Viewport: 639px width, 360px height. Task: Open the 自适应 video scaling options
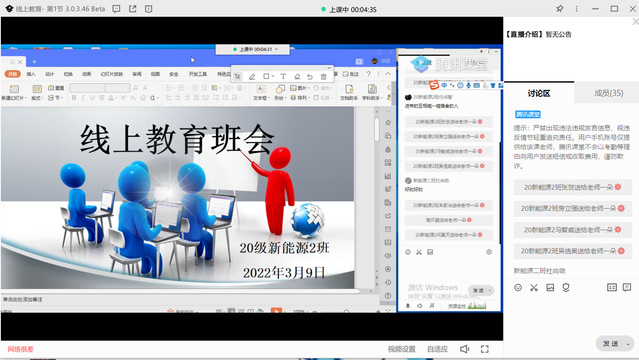(437, 349)
